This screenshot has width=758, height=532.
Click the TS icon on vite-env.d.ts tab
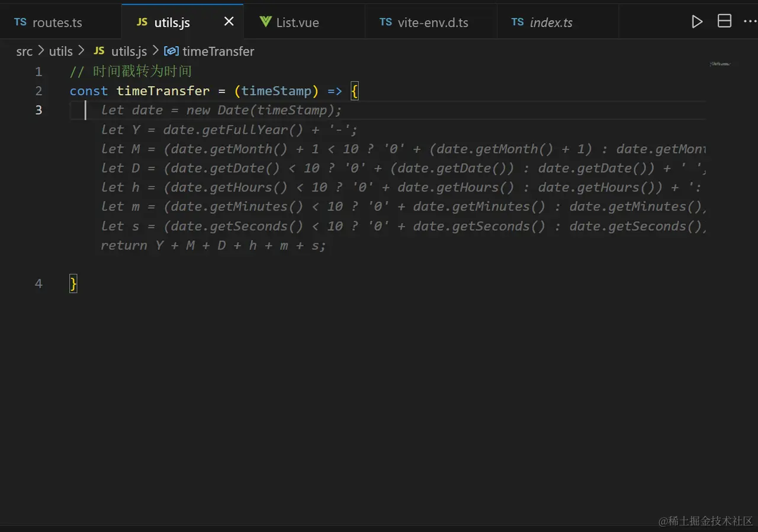click(386, 22)
